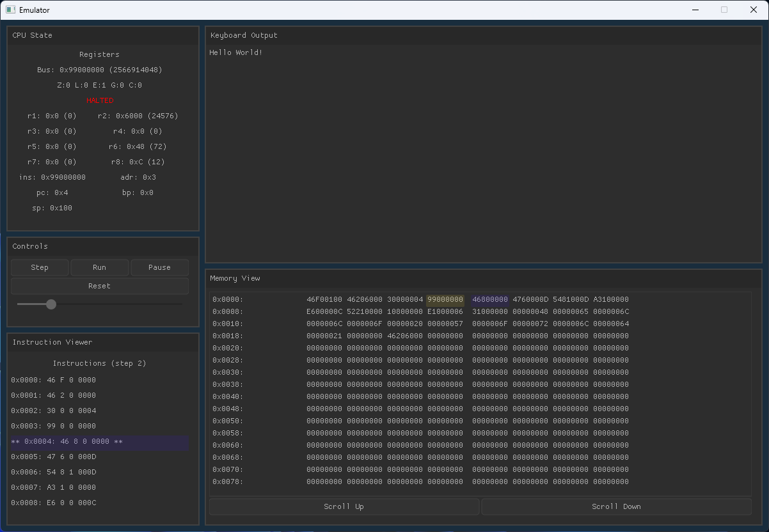This screenshot has height=532, width=769.
Task: Click the Hello World! output text
Action: [x=236, y=52]
